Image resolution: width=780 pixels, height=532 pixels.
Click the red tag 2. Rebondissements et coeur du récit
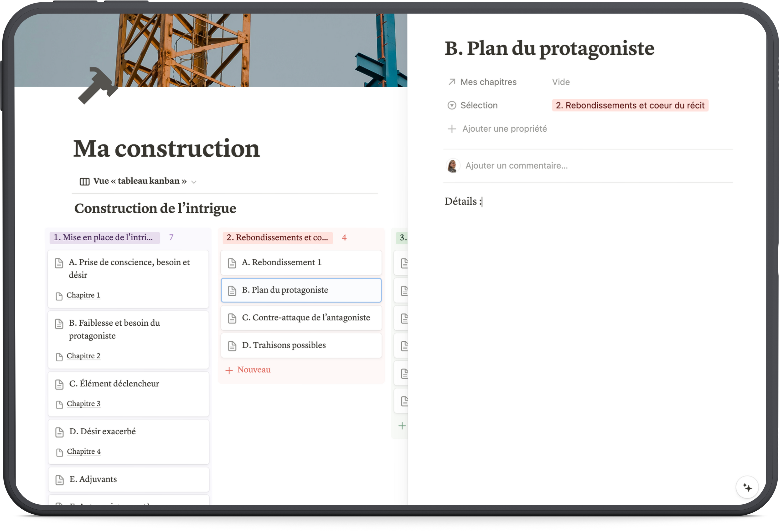[630, 105]
